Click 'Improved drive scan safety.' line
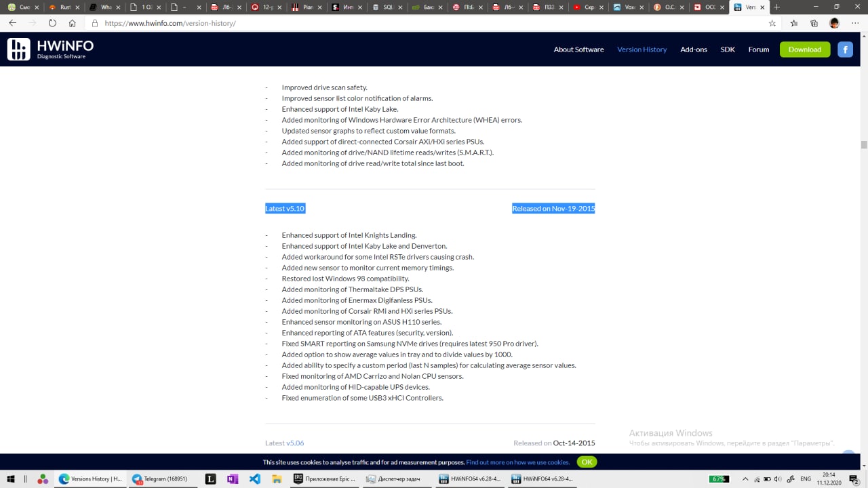 tap(324, 87)
